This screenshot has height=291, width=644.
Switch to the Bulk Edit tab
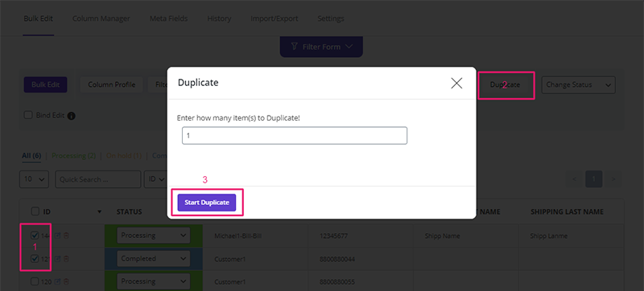(x=38, y=18)
